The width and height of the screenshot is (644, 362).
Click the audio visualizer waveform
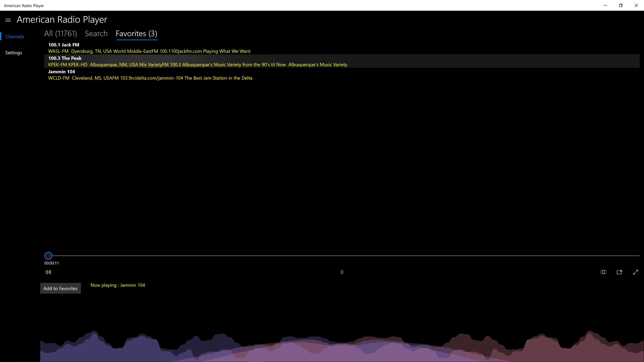[342, 347]
